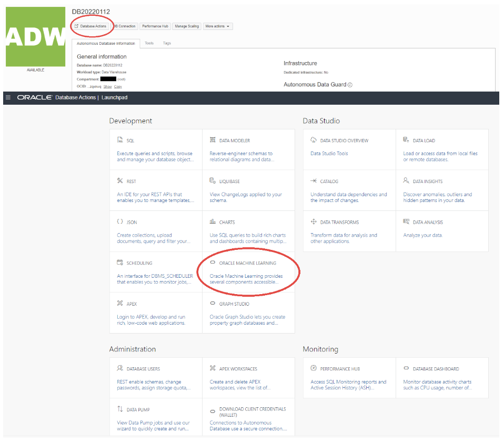Open the More actions dropdown
The height and width of the screenshot is (443, 504).
pyautogui.click(x=218, y=26)
